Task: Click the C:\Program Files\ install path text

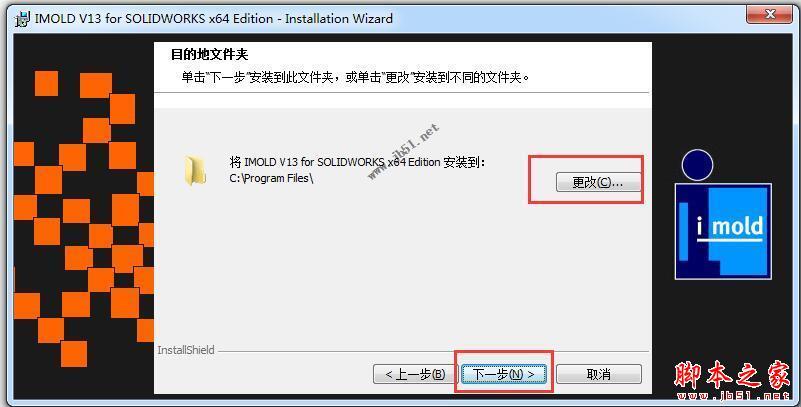Action: pyautogui.click(x=271, y=178)
